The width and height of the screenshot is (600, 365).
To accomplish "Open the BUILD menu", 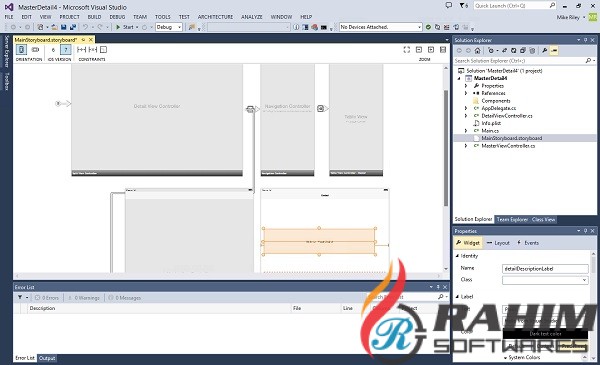I will (94, 17).
